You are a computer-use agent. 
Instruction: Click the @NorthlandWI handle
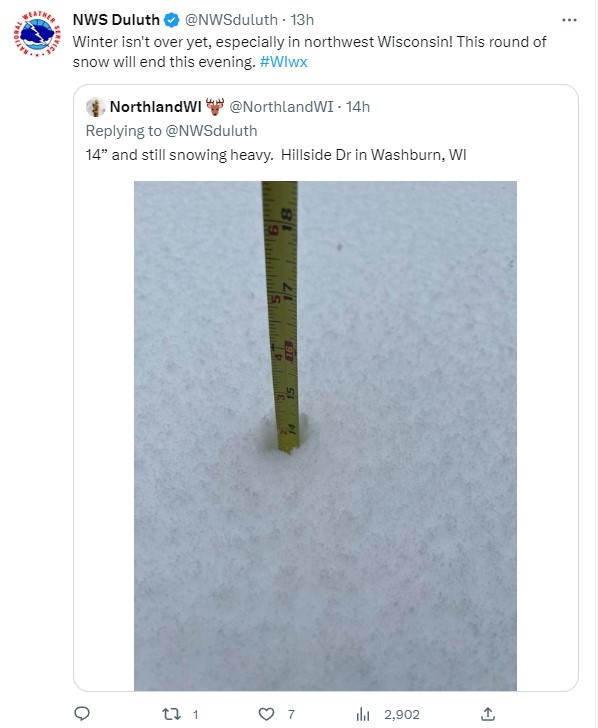point(281,107)
